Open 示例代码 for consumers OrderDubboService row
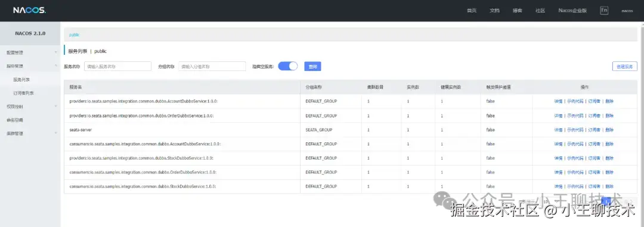The width and height of the screenshot is (644, 227). tap(575, 172)
